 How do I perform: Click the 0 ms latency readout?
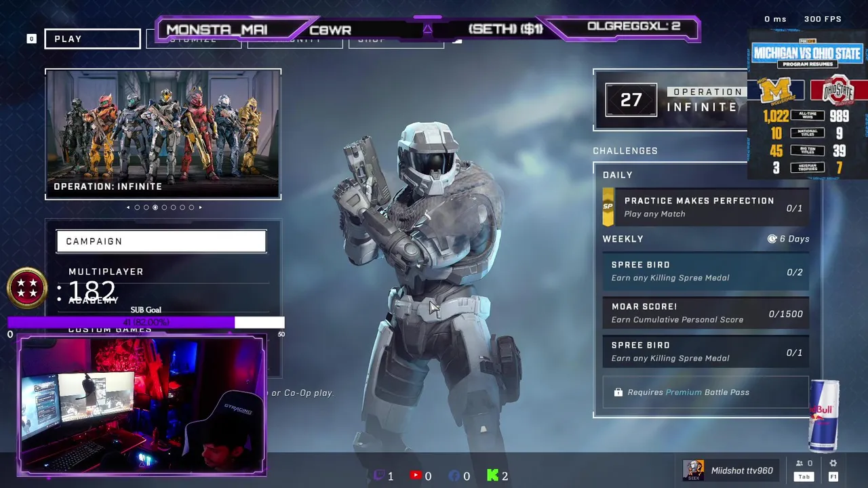tap(776, 19)
